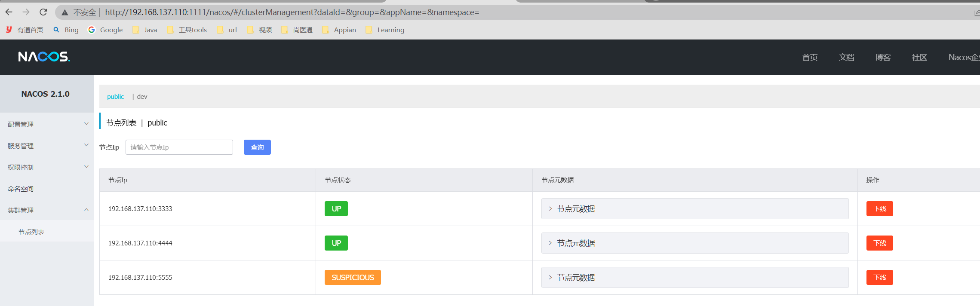
Task: Expand the 权限控制 sidebar menu
Action: pyautogui.click(x=47, y=167)
